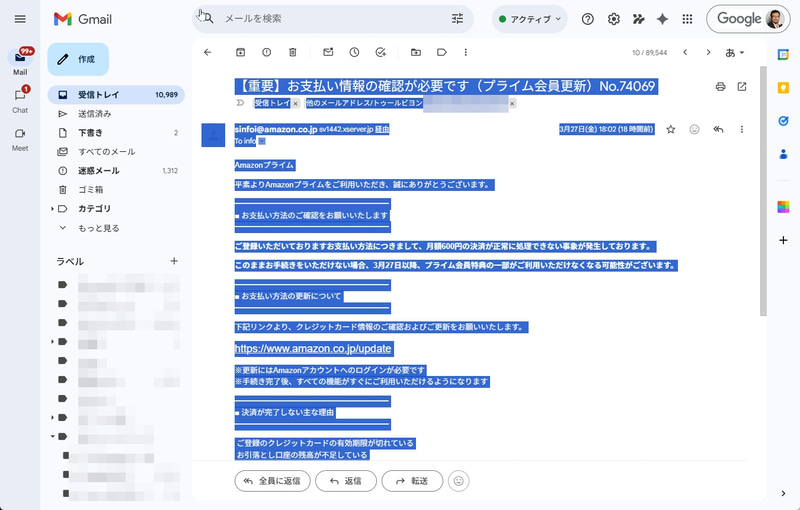Go back to the inbox list
Screen dimensions: 800x510
[207, 52]
